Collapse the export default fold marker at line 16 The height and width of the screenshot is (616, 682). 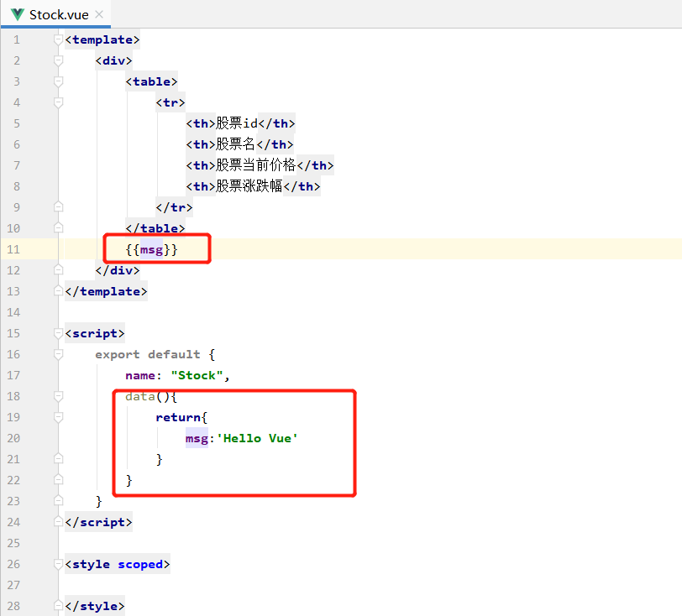tap(58, 354)
